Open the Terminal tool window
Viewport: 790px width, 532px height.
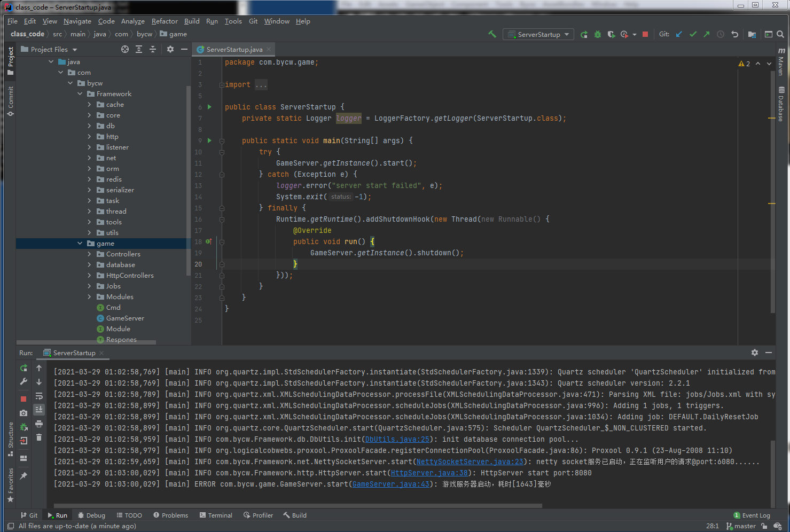click(x=216, y=515)
